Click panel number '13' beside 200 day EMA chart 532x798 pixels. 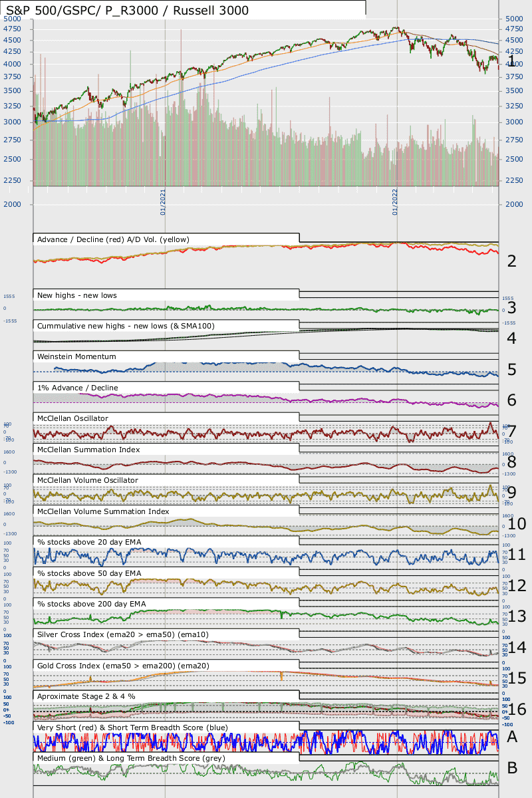point(517,616)
